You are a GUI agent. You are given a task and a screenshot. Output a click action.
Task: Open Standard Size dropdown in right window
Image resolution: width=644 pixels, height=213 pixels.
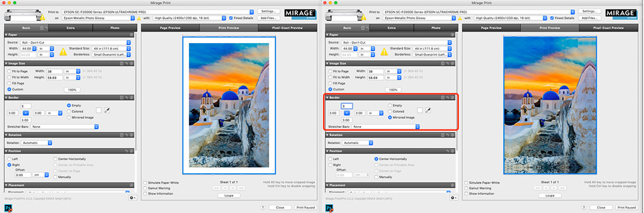point(433,48)
